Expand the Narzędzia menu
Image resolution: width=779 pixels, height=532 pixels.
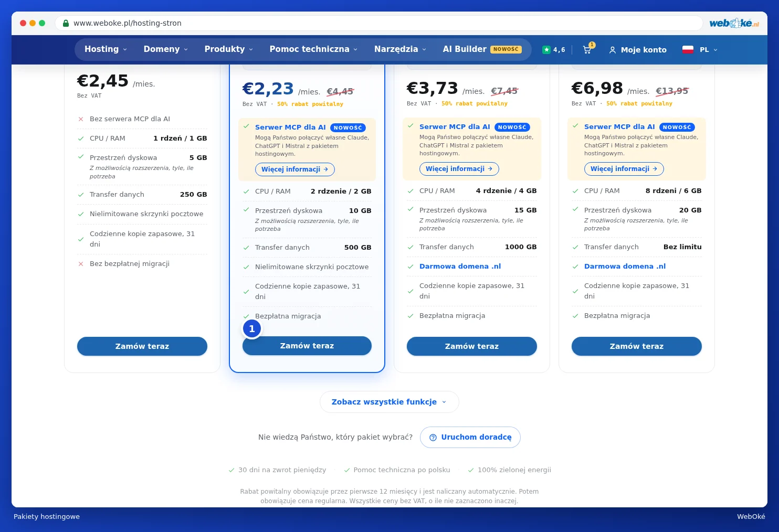click(x=400, y=49)
